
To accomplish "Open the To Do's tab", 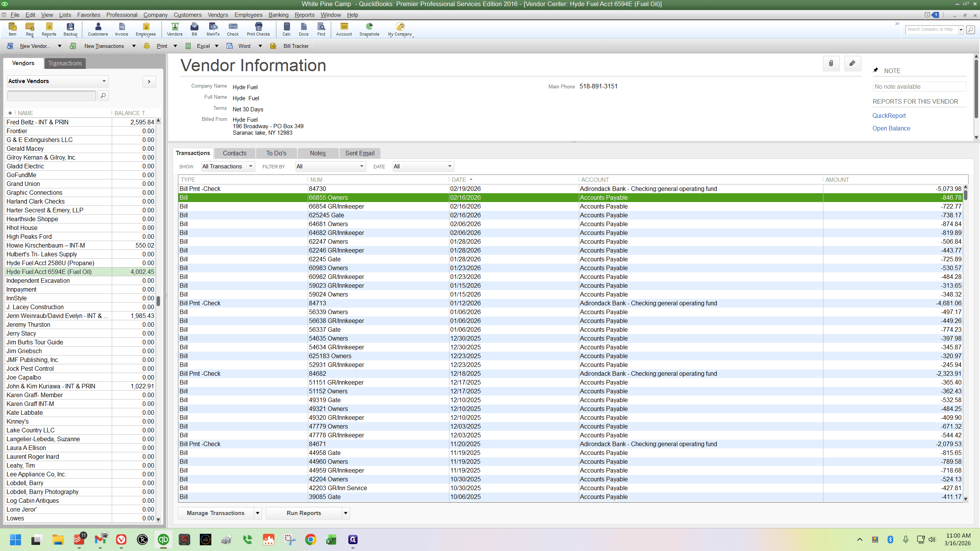I will pyautogui.click(x=276, y=153).
